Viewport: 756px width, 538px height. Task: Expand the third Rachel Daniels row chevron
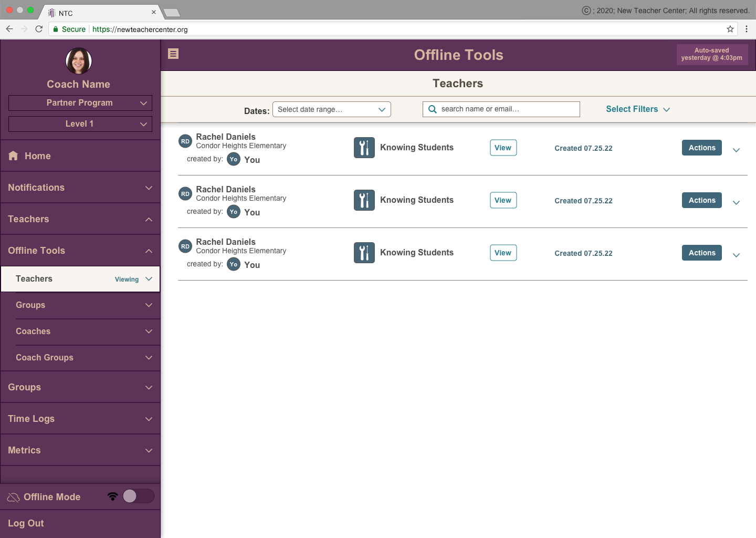[736, 255]
